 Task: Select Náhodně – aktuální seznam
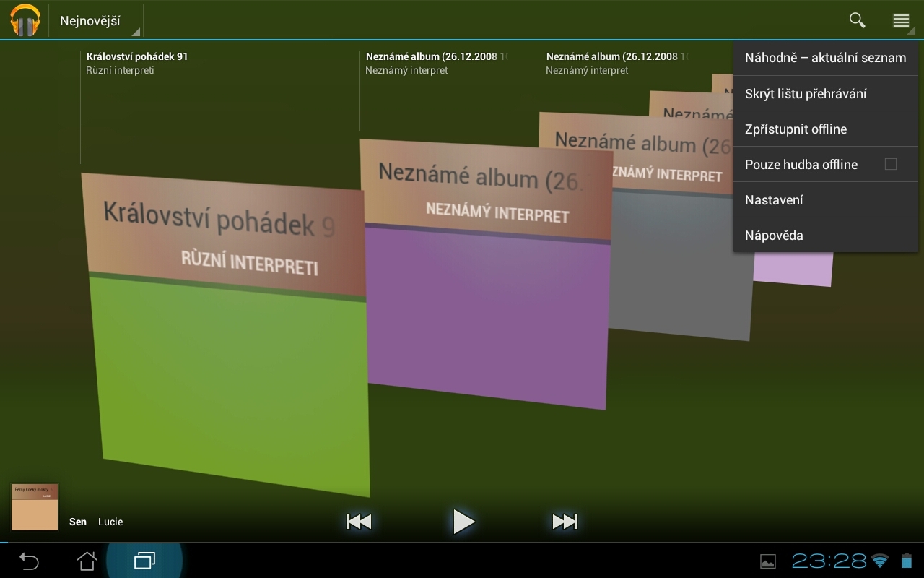(x=825, y=58)
